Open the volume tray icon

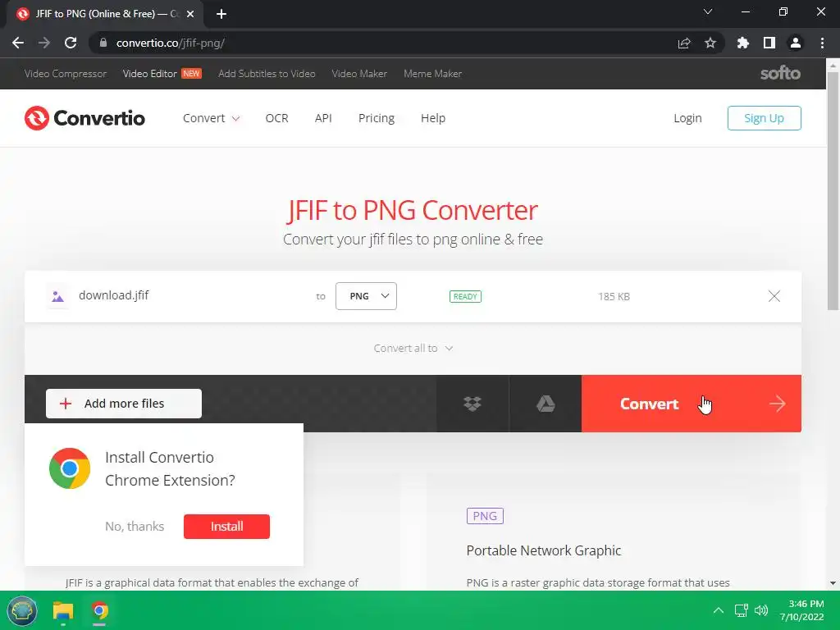click(x=761, y=610)
